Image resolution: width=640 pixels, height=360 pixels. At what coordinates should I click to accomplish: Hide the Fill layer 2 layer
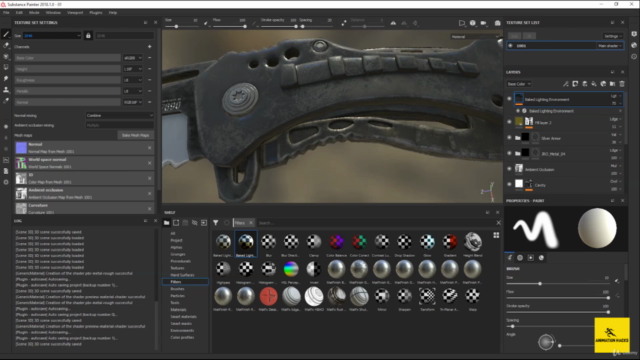point(509,122)
